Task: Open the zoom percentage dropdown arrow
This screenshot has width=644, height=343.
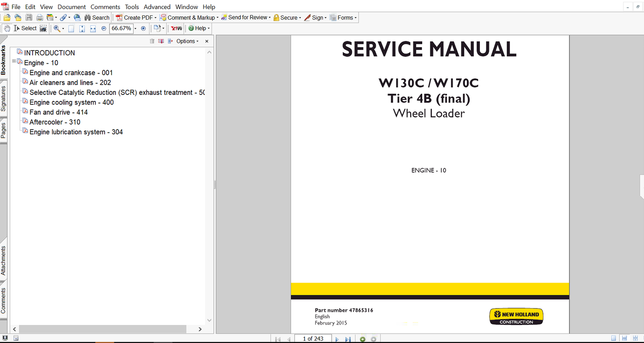Action: (x=135, y=29)
